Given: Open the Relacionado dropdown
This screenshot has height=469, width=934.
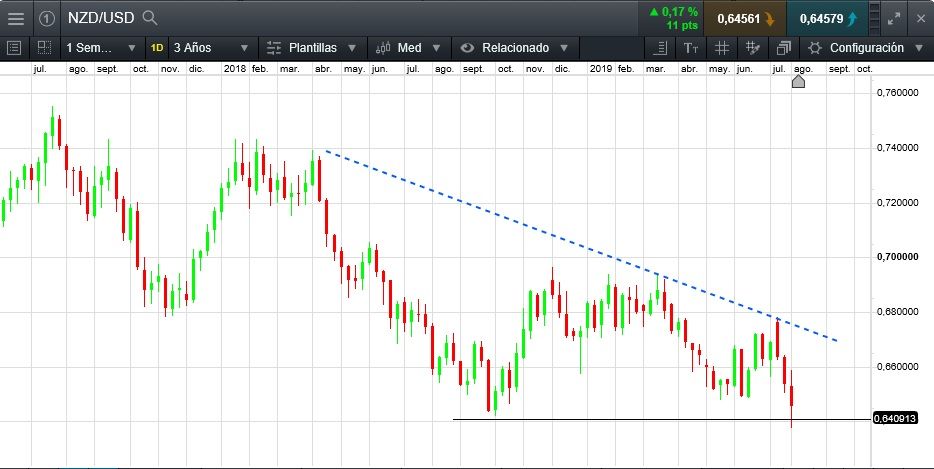Looking at the screenshot, I should 515,48.
